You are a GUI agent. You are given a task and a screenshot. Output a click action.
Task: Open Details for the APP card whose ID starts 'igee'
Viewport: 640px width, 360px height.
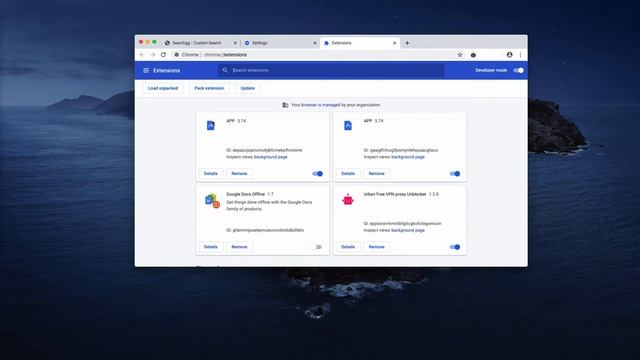click(x=348, y=173)
